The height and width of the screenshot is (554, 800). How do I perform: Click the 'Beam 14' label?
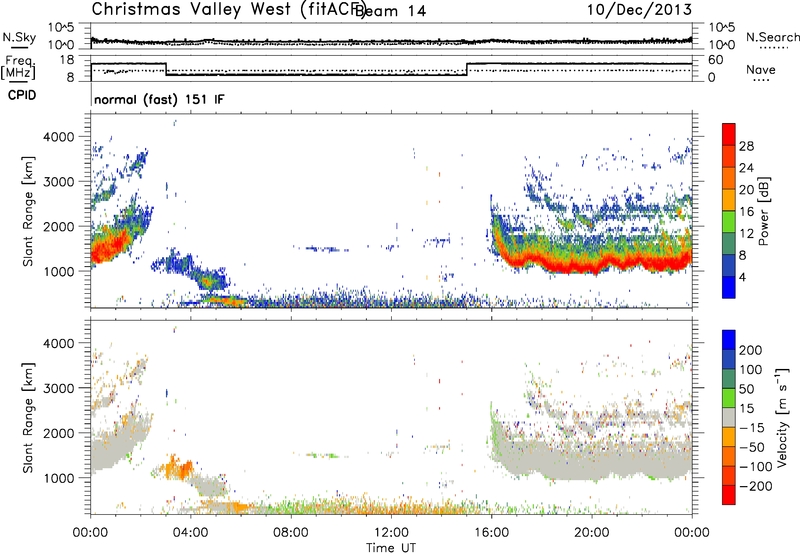point(390,11)
